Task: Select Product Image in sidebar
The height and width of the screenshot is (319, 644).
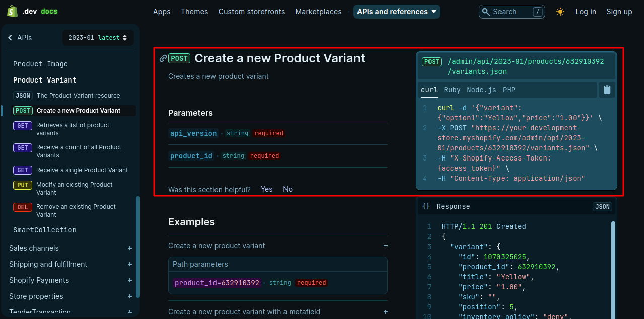Action: coord(40,64)
